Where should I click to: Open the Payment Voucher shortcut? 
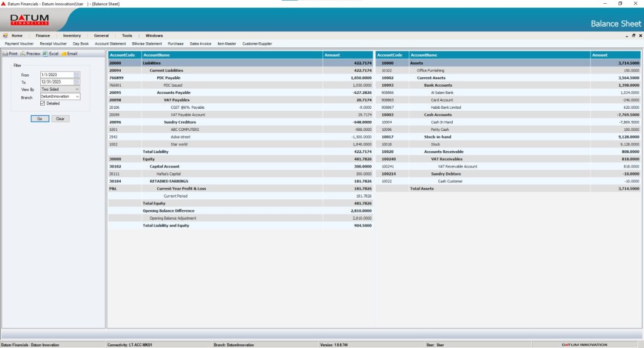(x=18, y=43)
